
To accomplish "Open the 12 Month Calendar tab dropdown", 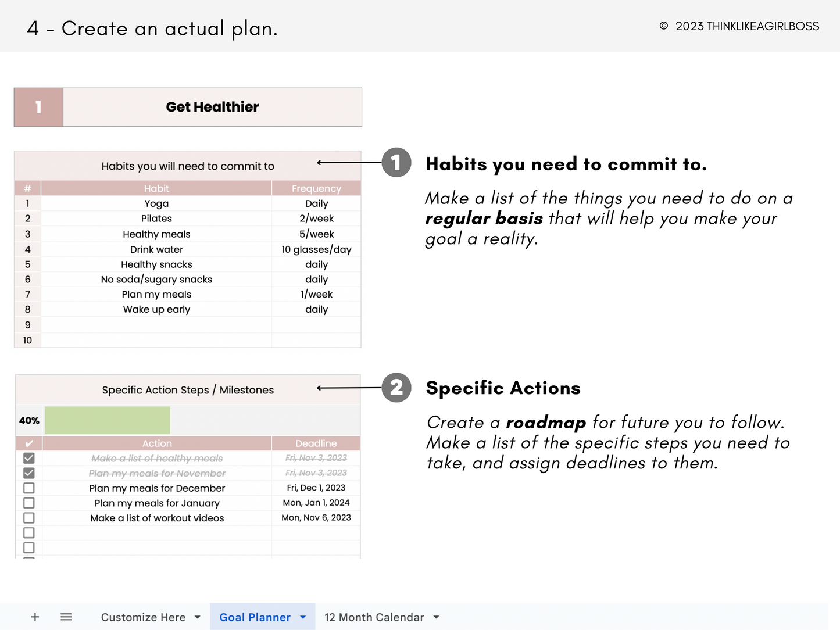I will [x=437, y=617].
